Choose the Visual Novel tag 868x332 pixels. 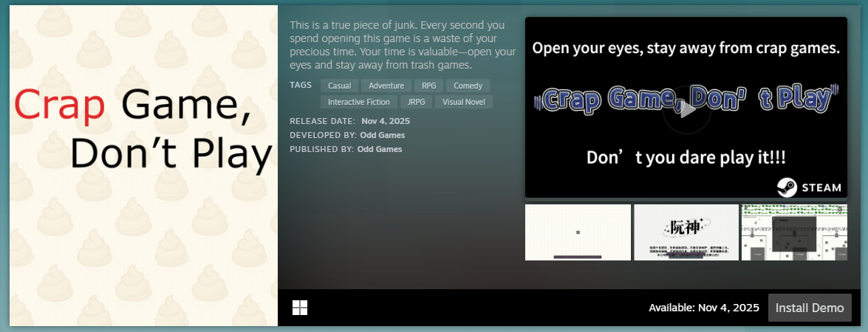[x=464, y=102]
